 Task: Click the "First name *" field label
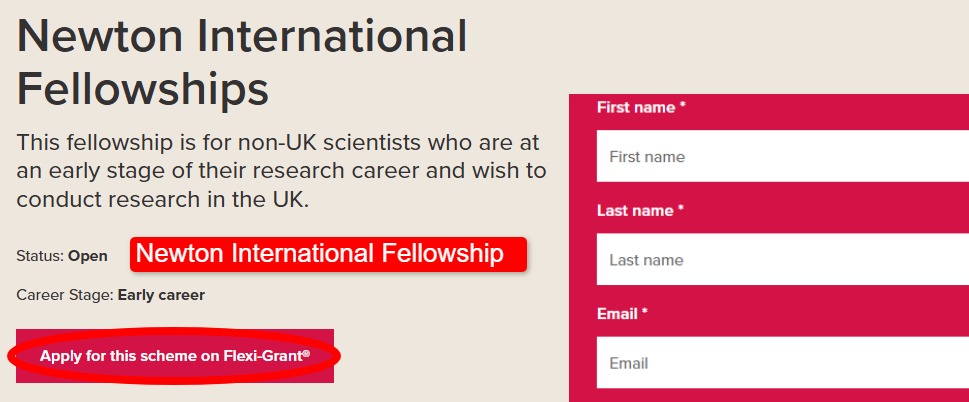(636, 107)
